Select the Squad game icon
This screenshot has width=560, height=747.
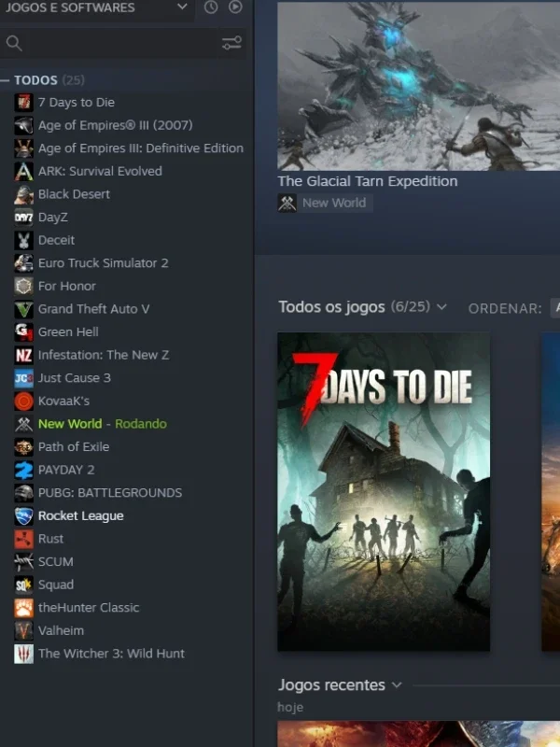23,585
